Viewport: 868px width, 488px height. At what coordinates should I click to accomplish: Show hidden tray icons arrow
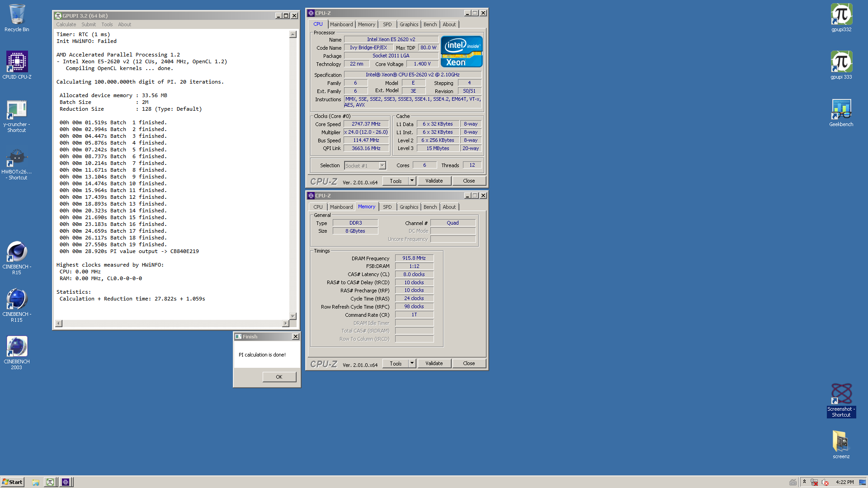(804, 482)
